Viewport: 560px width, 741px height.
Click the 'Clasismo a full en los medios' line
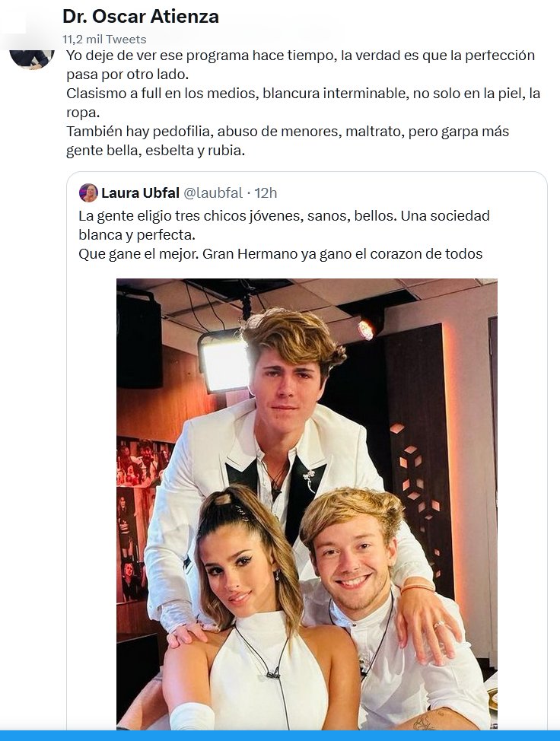(x=304, y=94)
